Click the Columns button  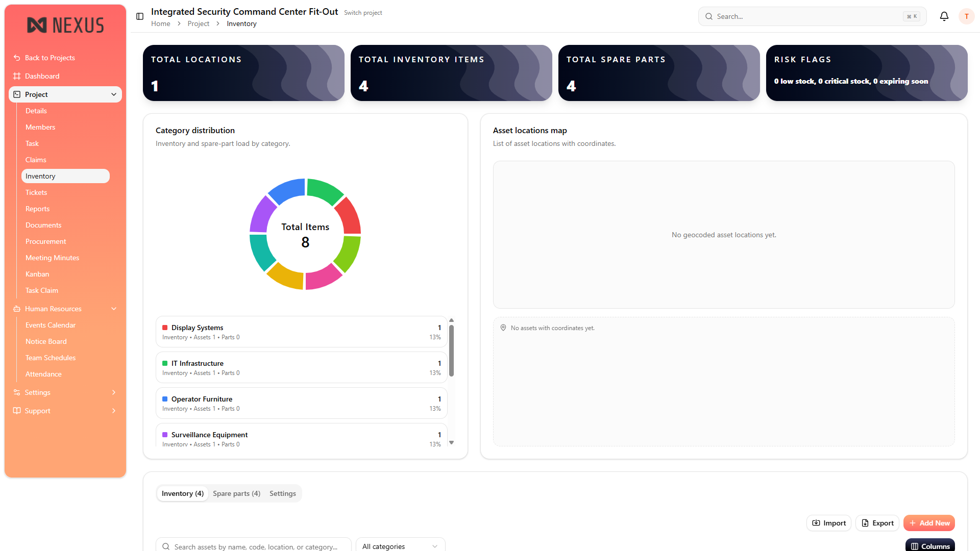(930, 545)
